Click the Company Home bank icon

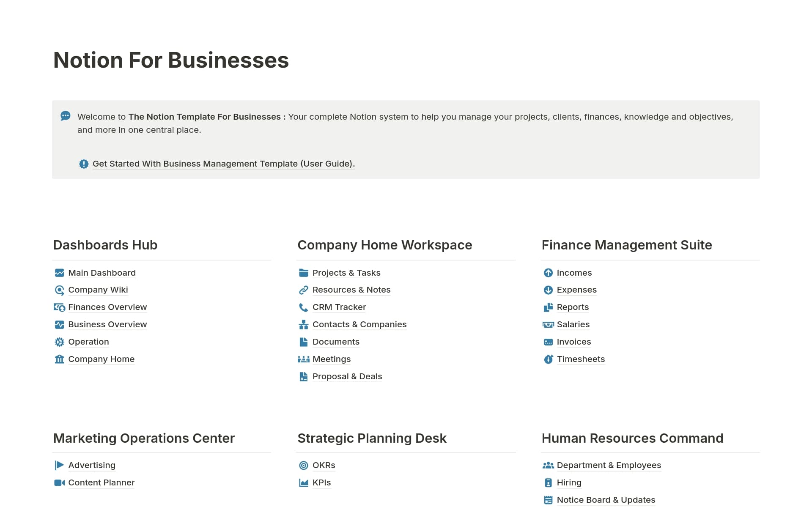(60, 359)
